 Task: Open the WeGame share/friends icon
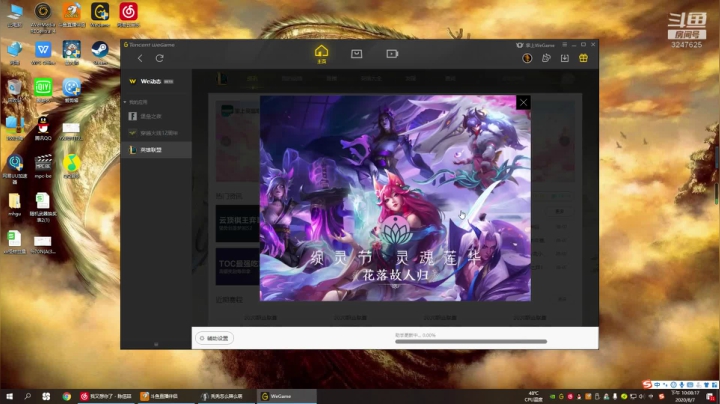click(546, 58)
